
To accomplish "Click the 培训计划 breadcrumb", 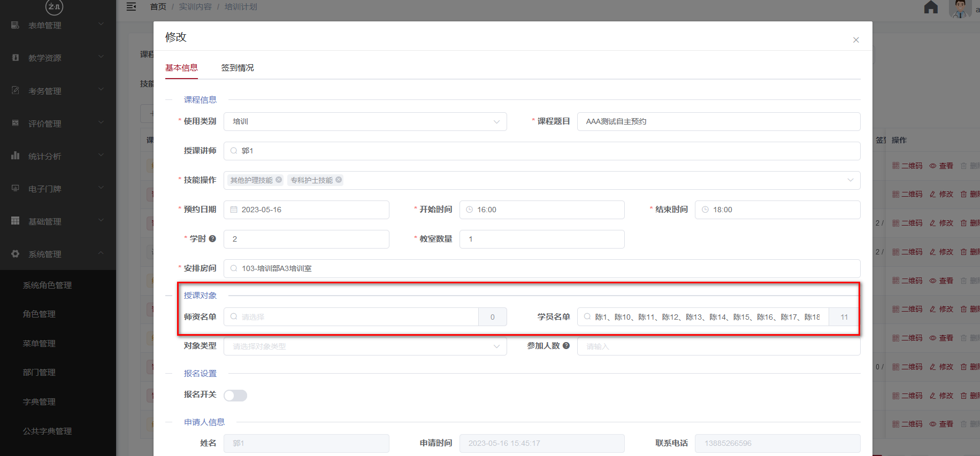I will (241, 6).
